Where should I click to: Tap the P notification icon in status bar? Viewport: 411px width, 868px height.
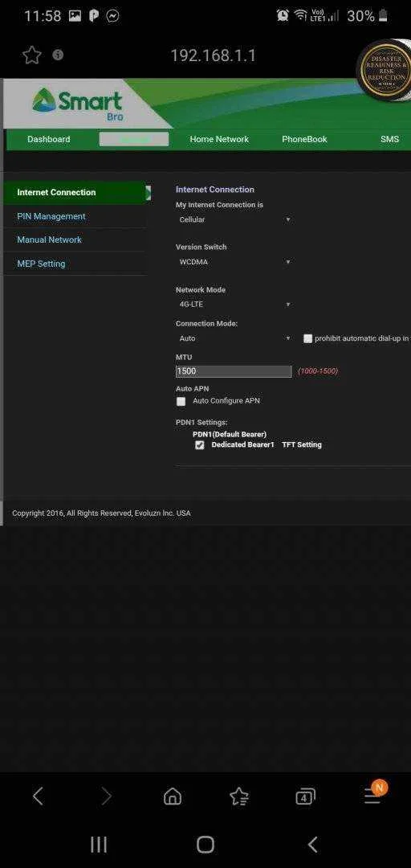pyautogui.click(x=94, y=15)
